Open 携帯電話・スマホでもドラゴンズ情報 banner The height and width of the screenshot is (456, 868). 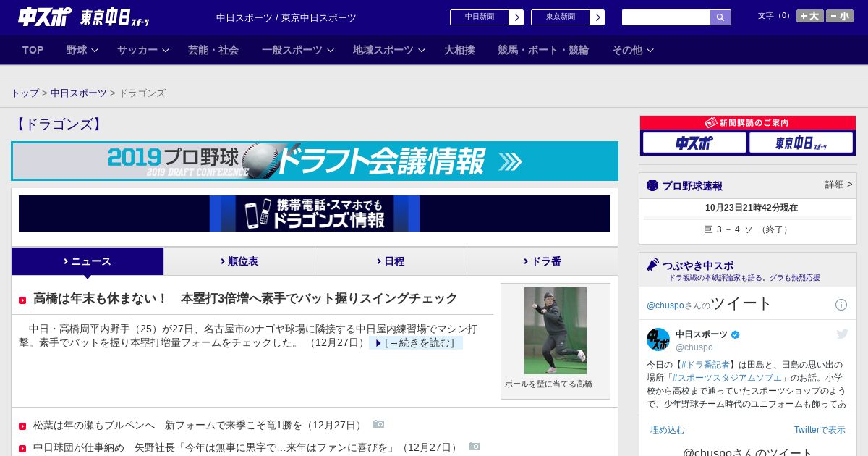[315, 214]
